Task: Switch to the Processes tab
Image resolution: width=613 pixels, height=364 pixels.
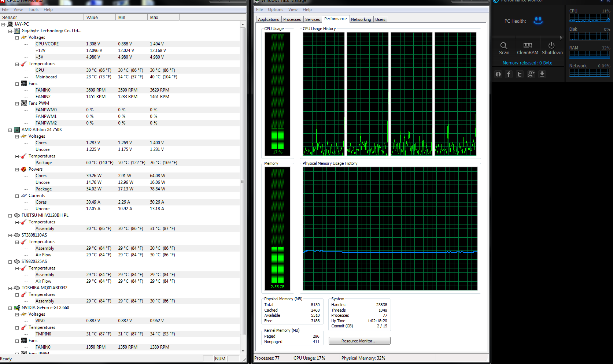Action: 292,19
